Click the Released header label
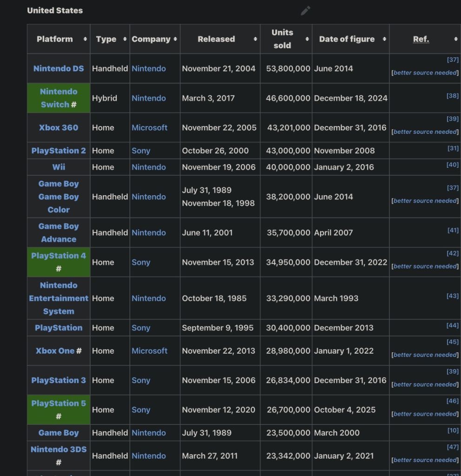 216,39
